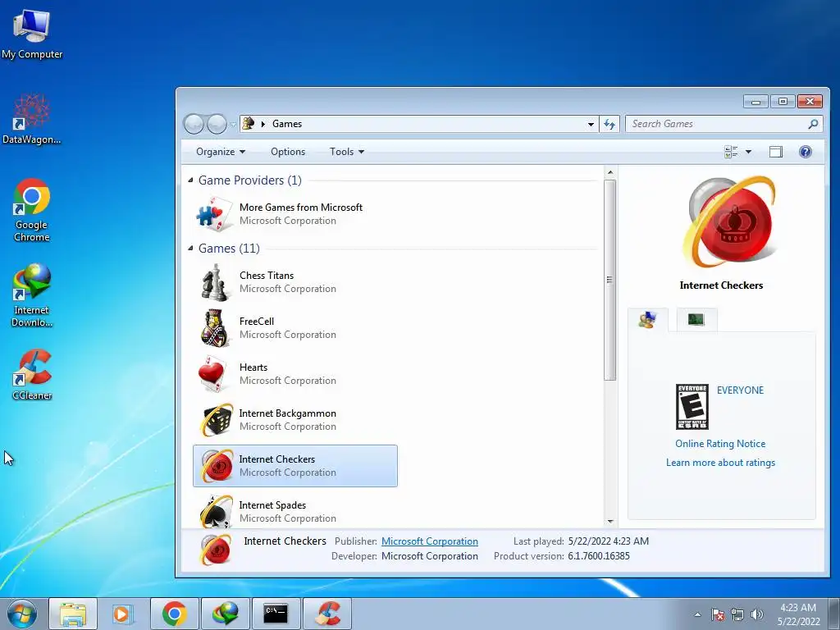Select the Internet Spades icon
The width and height of the screenshot is (840, 630).
[217, 511]
